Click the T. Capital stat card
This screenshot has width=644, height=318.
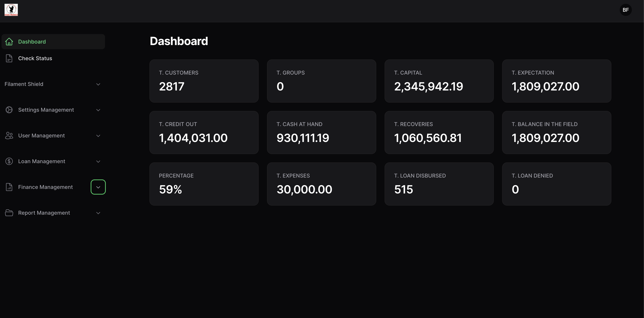coord(439,81)
